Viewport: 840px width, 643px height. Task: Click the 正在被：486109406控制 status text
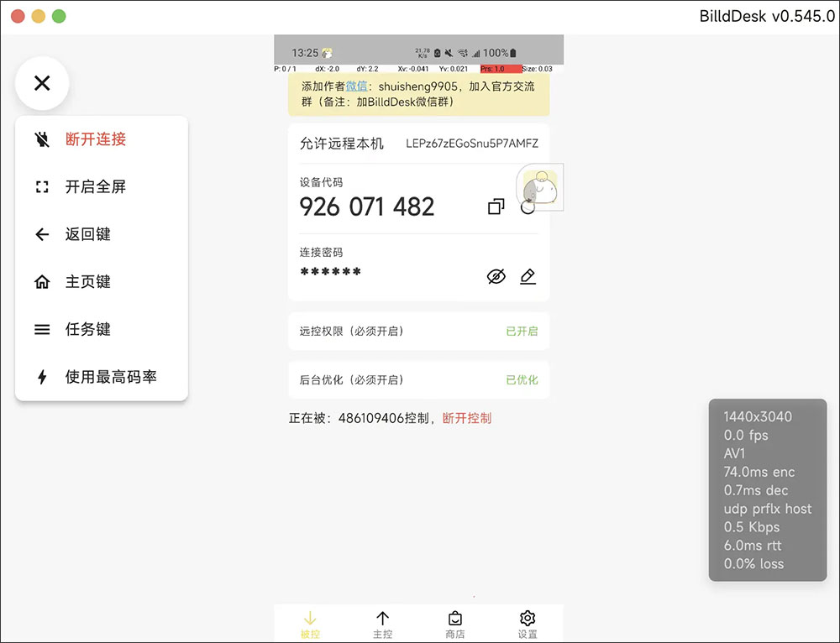click(x=361, y=418)
